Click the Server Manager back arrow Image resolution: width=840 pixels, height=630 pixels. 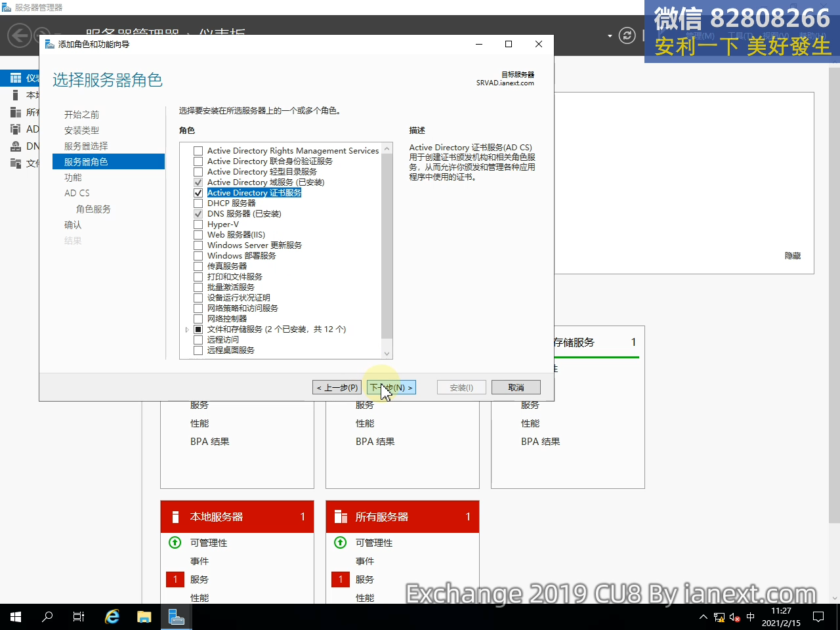tap(20, 35)
